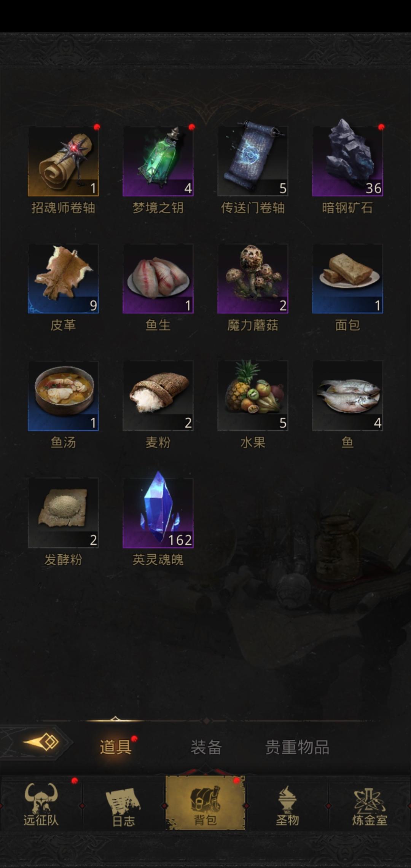Image resolution: width=411 pixels, height=868 pixels.
Task: Click the golden diamond arrow back button
Action: [x=41, y=742]
